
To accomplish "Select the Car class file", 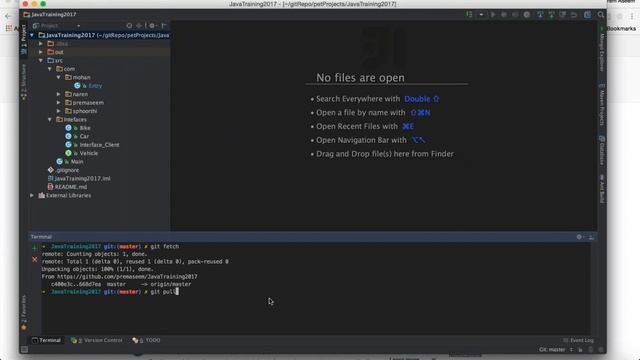I will coord(78,136).
